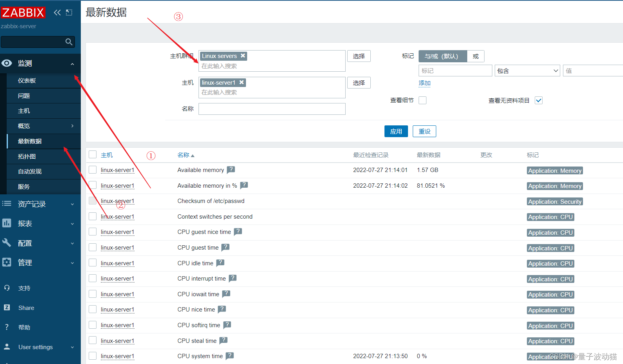623x364 pixels.
Task: Click the 重设 button
Action: pos(424,131)
